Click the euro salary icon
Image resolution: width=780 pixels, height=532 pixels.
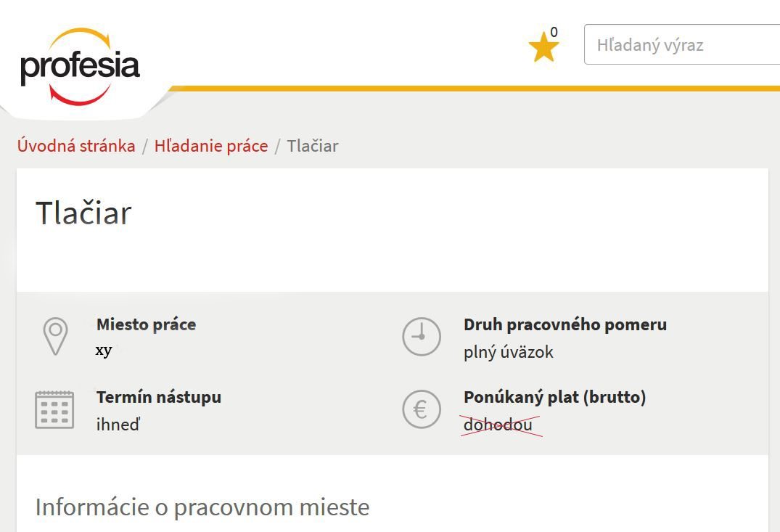pyautogui.click(x=422, y=410)
